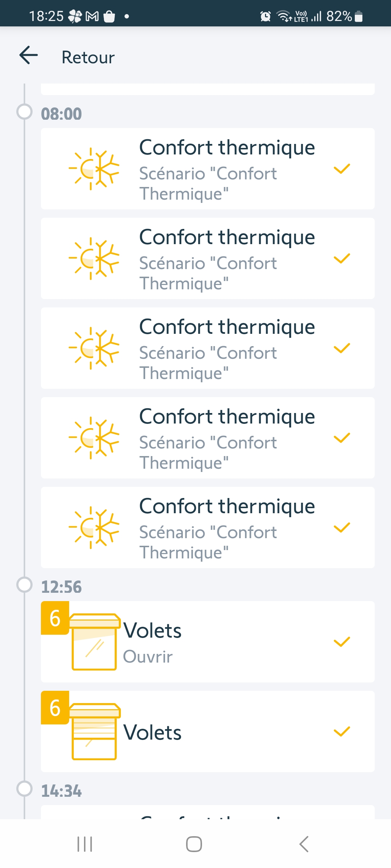Tap checkmark on third Confort thermique entry
Viewport: 391px width, 868px height.
341,348
